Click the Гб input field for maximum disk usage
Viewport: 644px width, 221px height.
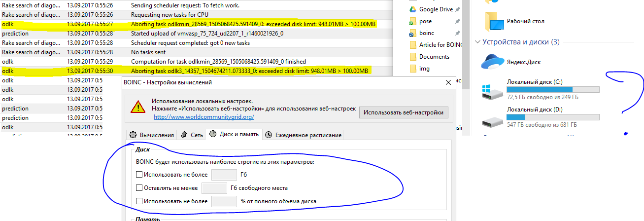pos(224,174)
